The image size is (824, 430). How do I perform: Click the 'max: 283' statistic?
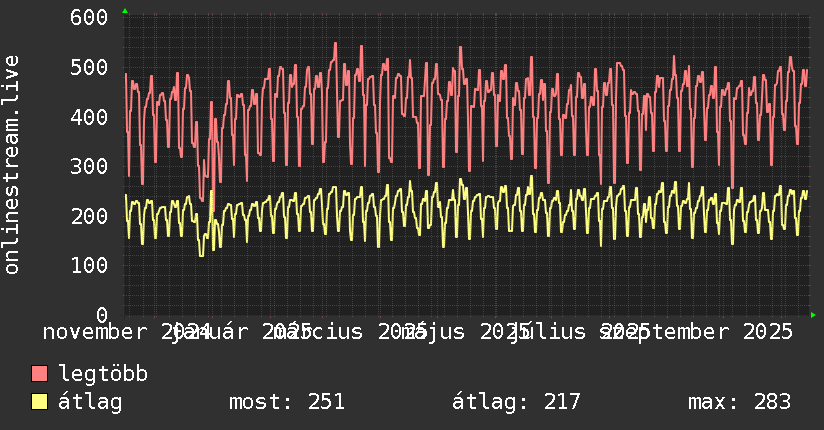click(x=739, y=402)
